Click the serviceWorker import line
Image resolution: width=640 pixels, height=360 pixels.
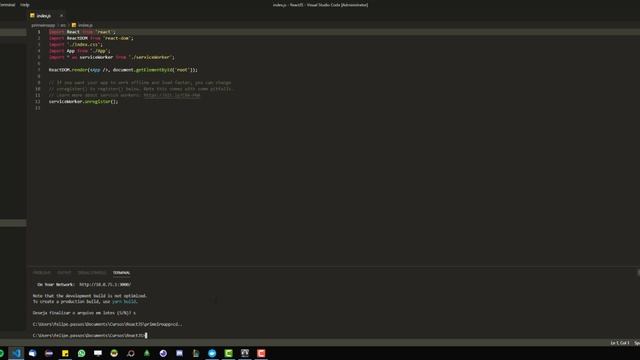coord(111,57)
